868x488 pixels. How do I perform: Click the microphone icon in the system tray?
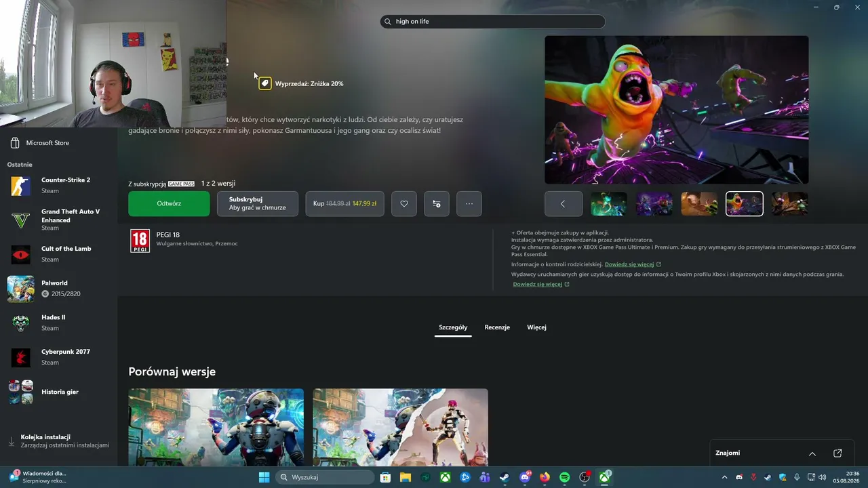(797, 477)
